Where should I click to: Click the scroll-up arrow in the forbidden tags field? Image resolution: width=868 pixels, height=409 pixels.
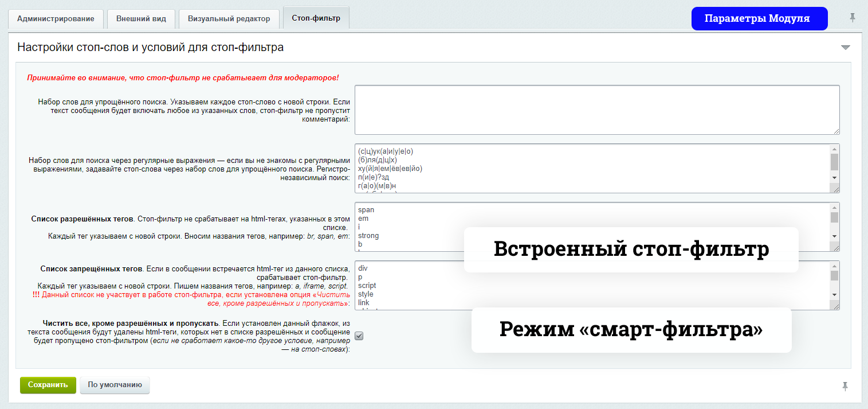click(x=834, y=266)
